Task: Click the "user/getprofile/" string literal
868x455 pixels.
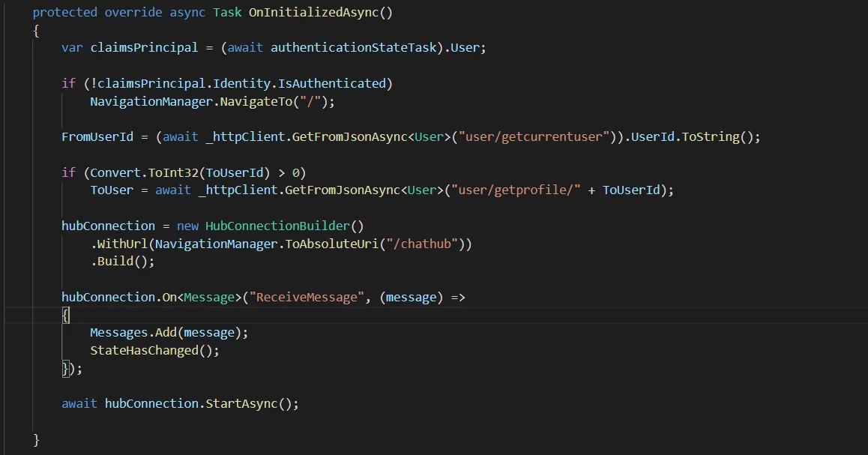Action: (x=516, y=190)
